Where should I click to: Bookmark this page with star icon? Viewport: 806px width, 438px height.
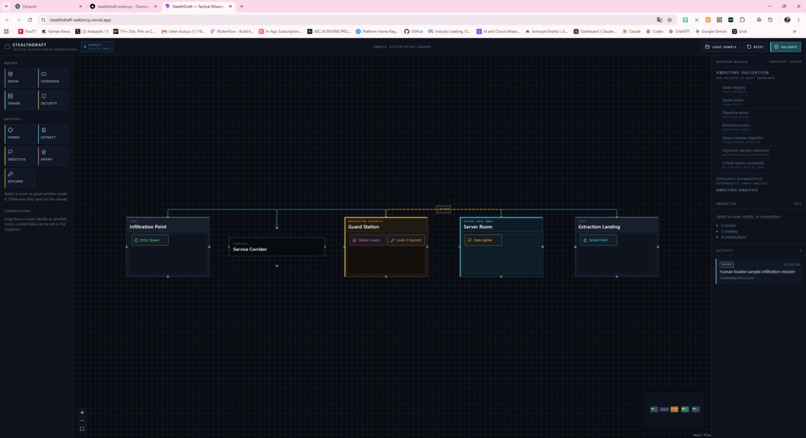click(x=669, y=20)
